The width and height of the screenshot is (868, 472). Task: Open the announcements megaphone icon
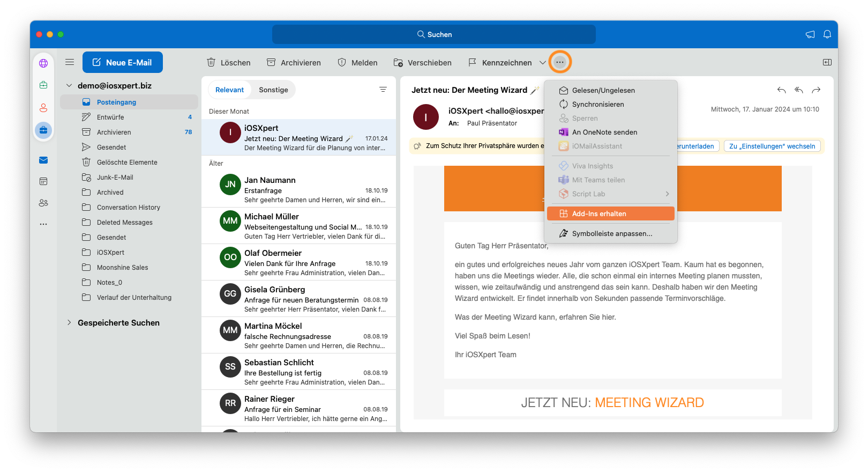coord(810,34)
